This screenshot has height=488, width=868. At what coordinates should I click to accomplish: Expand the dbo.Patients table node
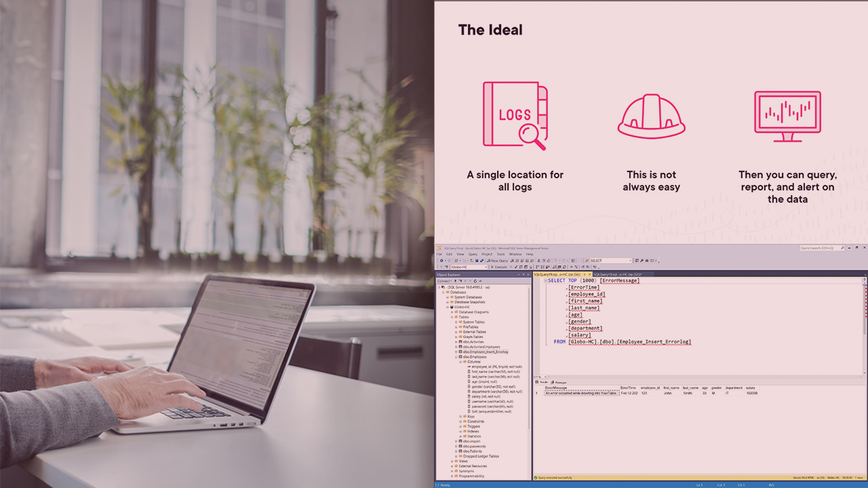(x=456, y=451)
